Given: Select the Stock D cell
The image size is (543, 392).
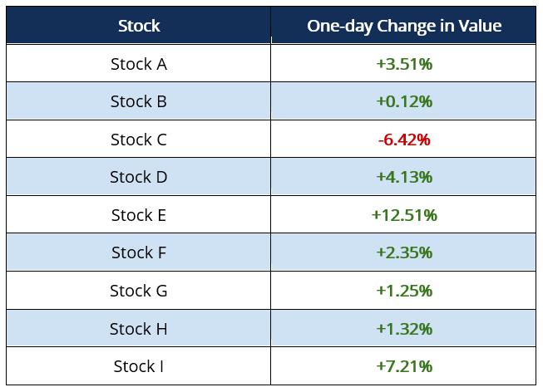Looking at the screenshot, I should 139,177.
